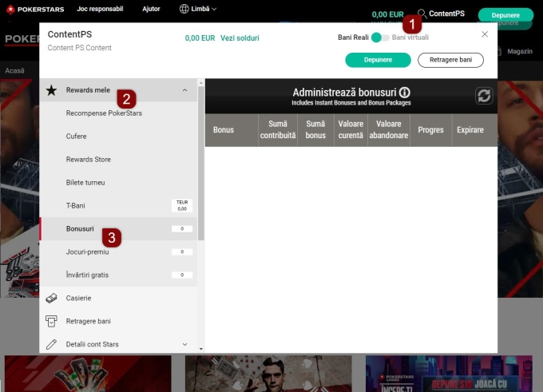Image resolution: width=543 pixels, height=392 pixels.
Task: Open the Cufere menu item
Action: [118, 137]
